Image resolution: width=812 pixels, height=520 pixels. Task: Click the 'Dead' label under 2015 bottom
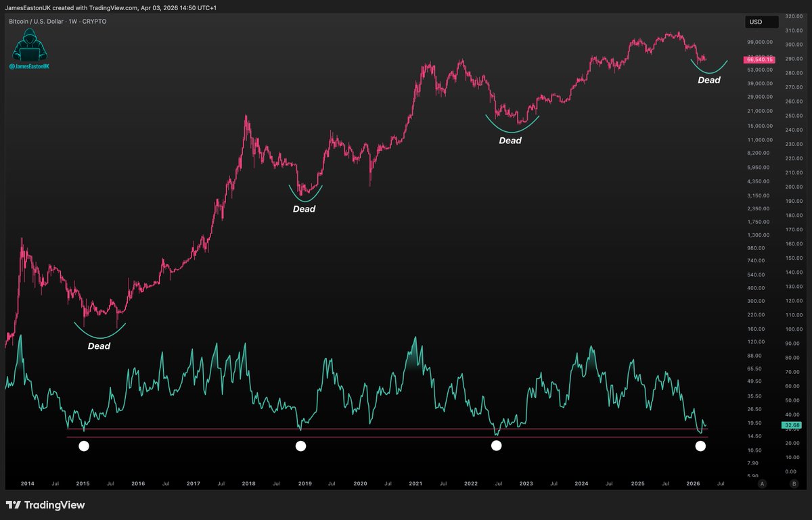99,346
